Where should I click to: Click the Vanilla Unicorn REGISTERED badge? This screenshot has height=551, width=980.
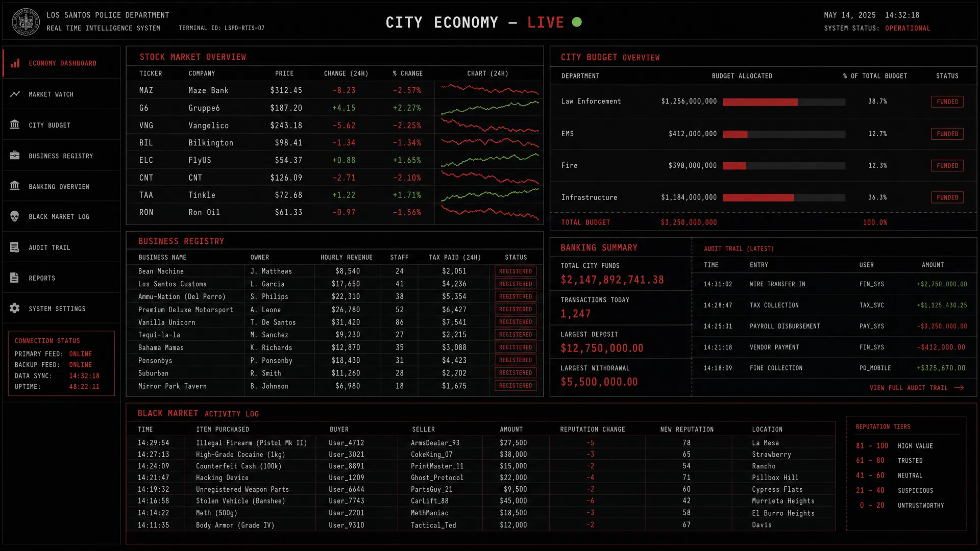click(516, 322)
